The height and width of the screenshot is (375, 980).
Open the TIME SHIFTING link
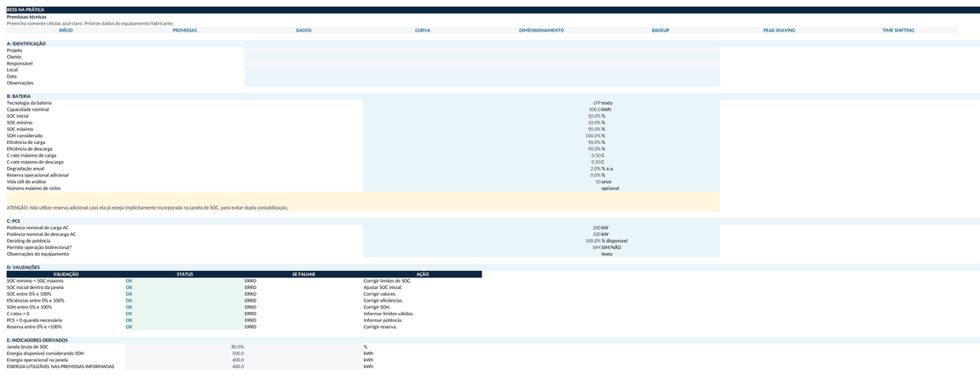pyautogui.click(x=898, y=30)
